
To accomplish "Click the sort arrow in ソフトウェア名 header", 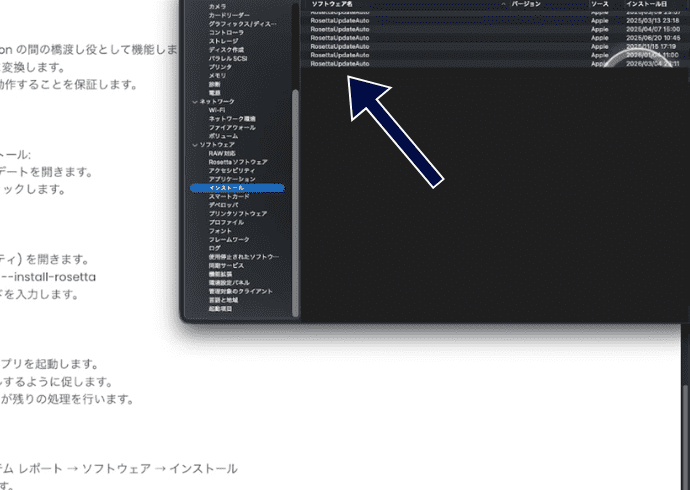I will [502, 5].
